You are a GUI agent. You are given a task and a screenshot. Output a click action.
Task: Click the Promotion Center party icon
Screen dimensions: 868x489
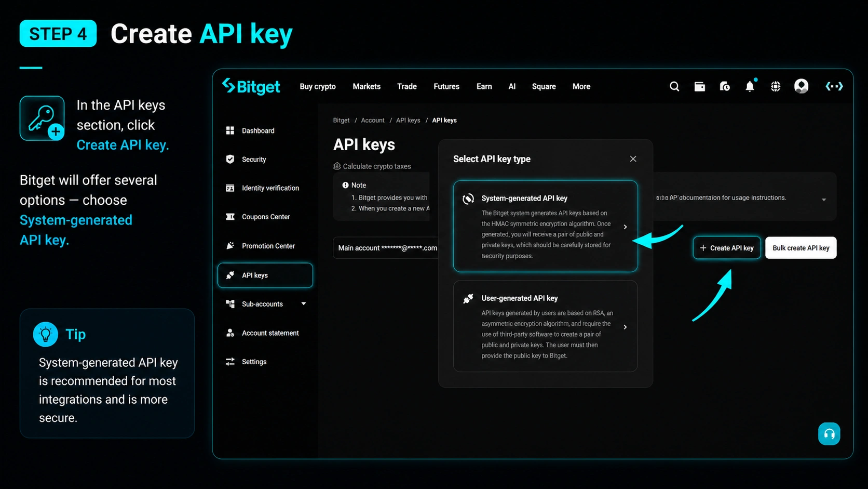point(230,246)
